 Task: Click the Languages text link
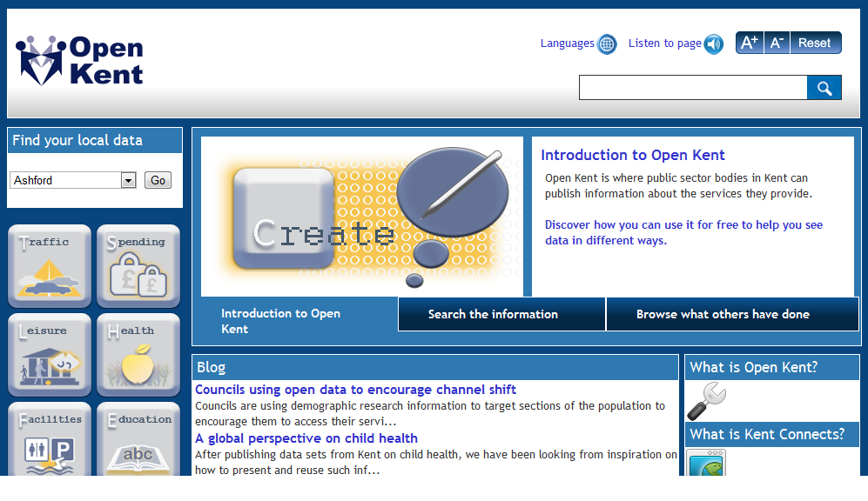[568, 43]
